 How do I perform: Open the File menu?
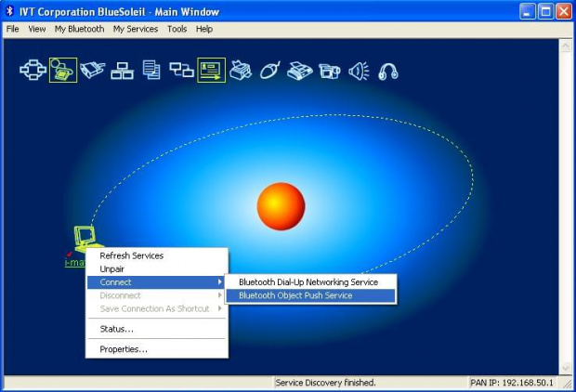click(12, 29)
